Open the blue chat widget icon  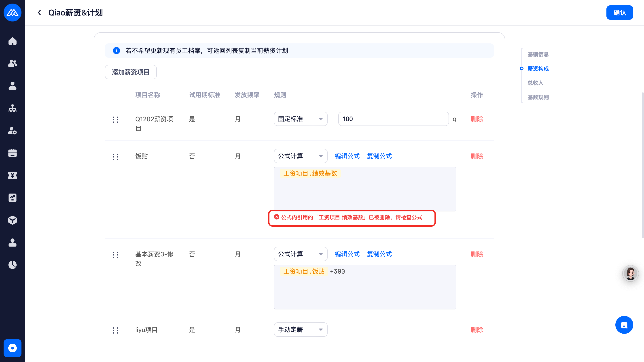[624, 325]
